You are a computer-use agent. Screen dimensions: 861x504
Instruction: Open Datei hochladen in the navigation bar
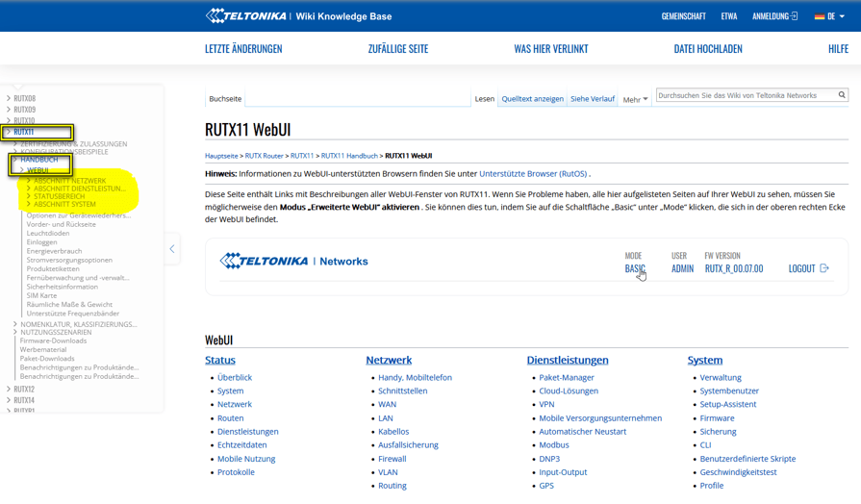(707, 49)
